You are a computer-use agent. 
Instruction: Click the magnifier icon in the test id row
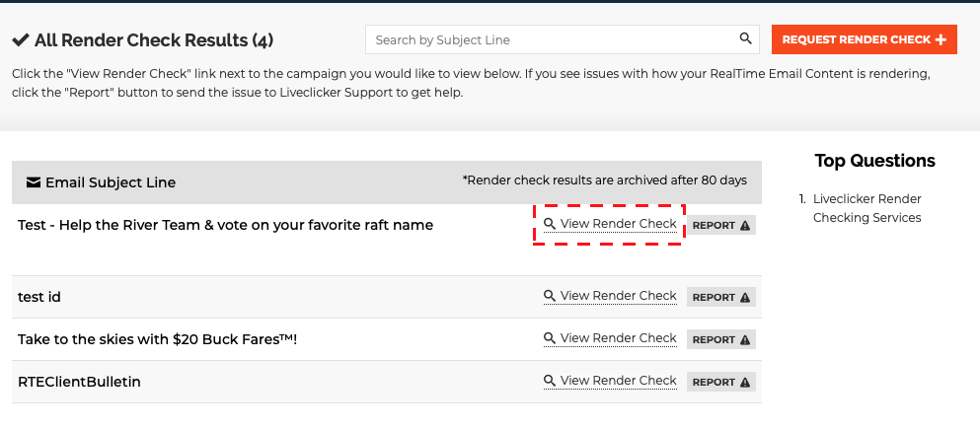(550, 296)
